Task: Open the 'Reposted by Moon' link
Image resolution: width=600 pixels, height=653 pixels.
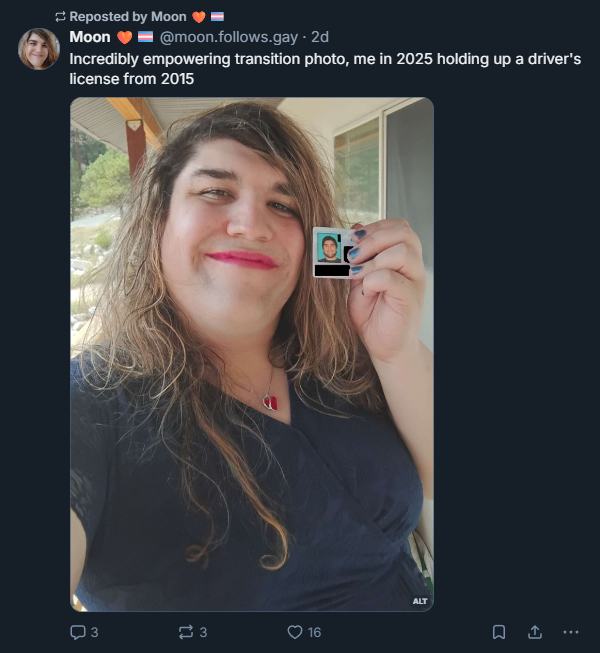Action: 128,17
